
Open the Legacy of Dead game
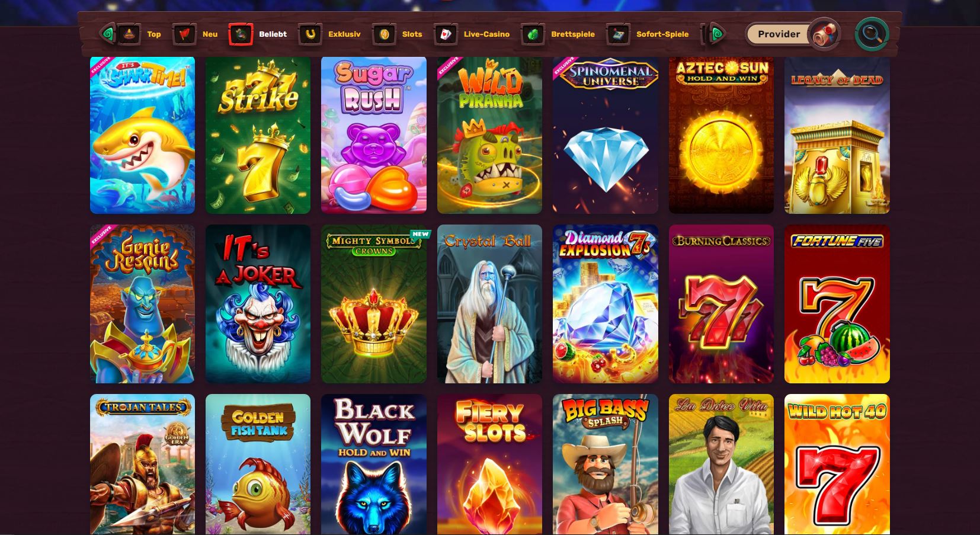click(x=837, y=135)
